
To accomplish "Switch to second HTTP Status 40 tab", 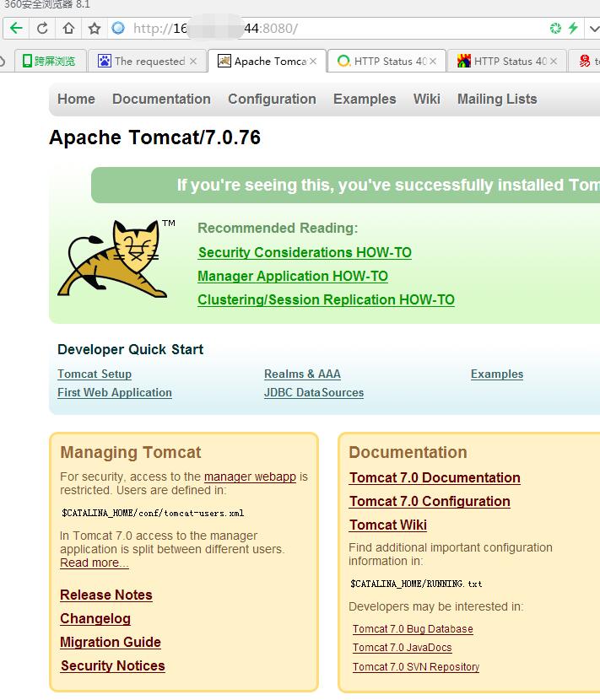I will (507, 62).
